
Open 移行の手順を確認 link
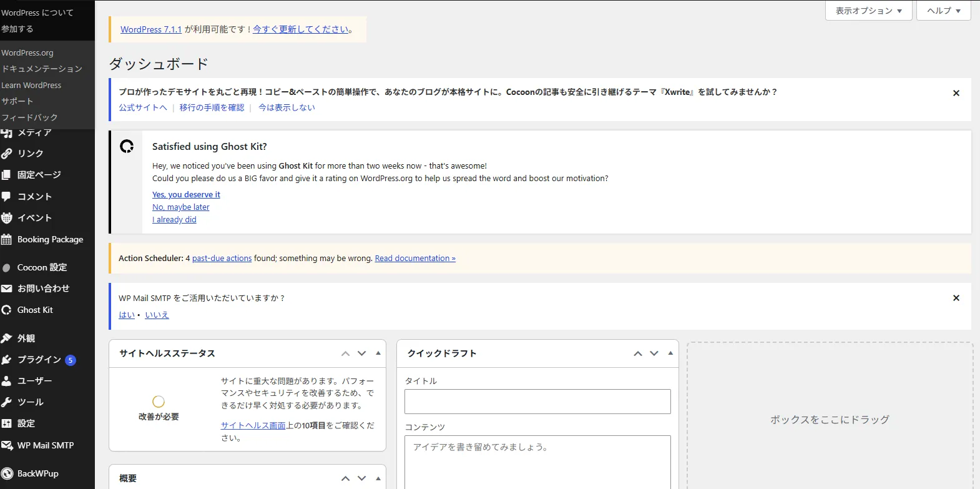212,107
